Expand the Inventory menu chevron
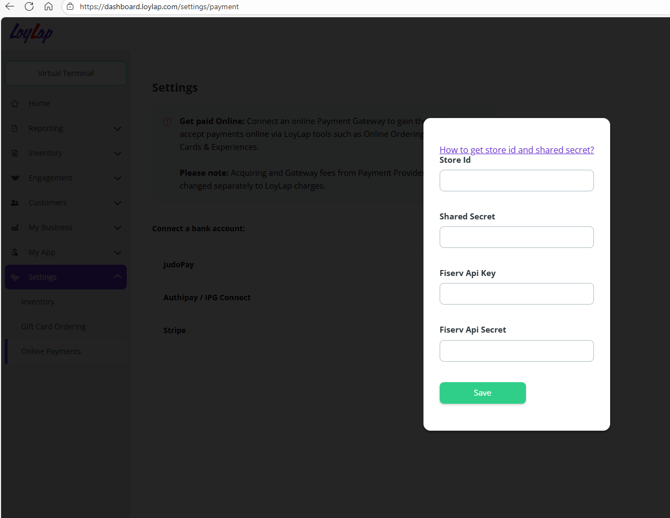This screenshot has width=670, height=518. (x=117, y=153)
